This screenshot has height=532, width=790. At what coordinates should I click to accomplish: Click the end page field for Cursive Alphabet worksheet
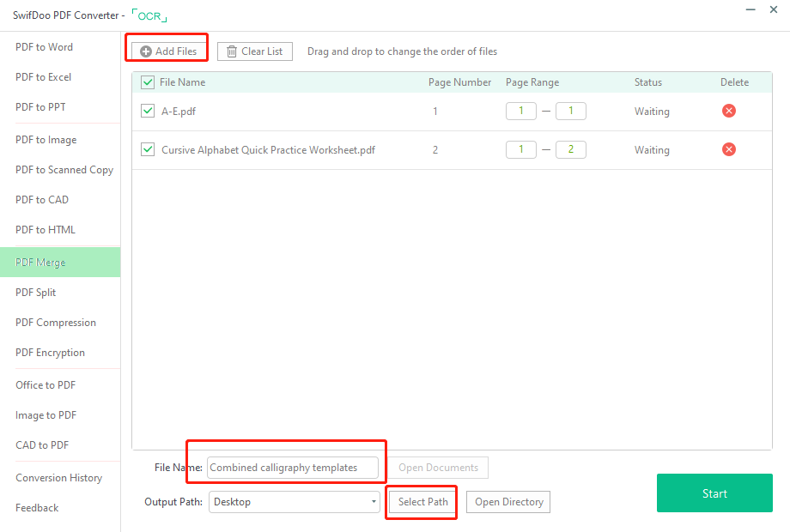point(571,149)
